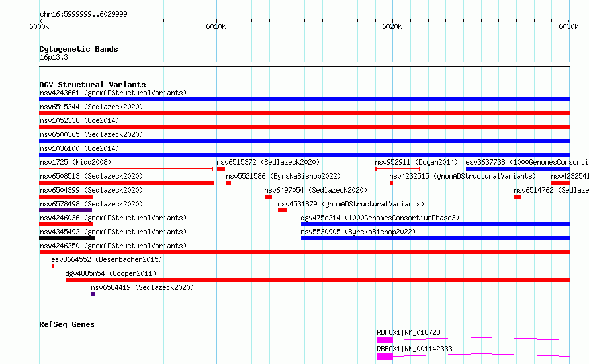Click the DGV Structural Variants track title
Image resolution: width=589 pixels, height=364 pixels.
click(93, 85)
